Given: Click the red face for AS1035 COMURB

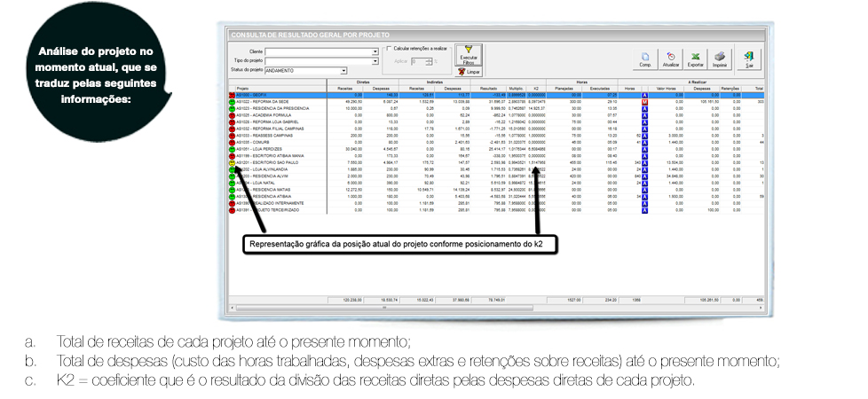Looking at the screenshot, I should [232, 143].
